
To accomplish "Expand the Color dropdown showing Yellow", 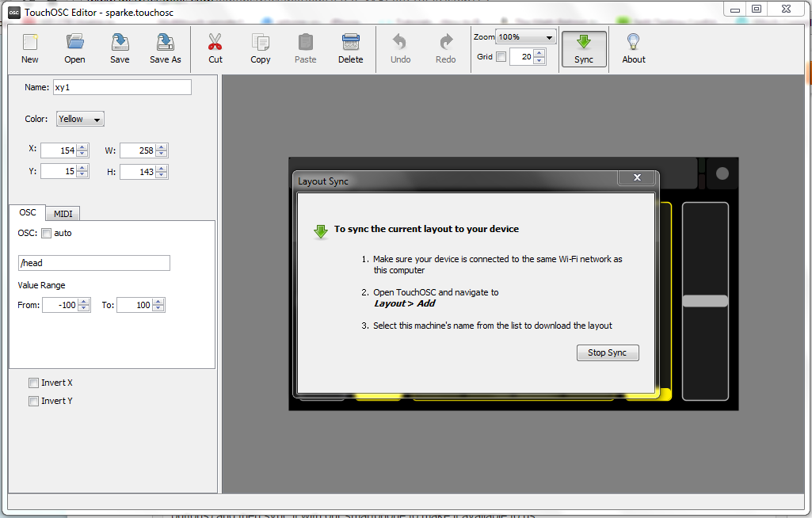I will 80,119.
